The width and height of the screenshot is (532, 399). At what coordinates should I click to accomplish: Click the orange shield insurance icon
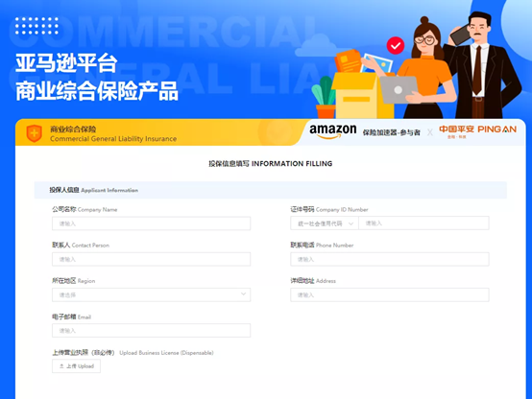[35, 133]
